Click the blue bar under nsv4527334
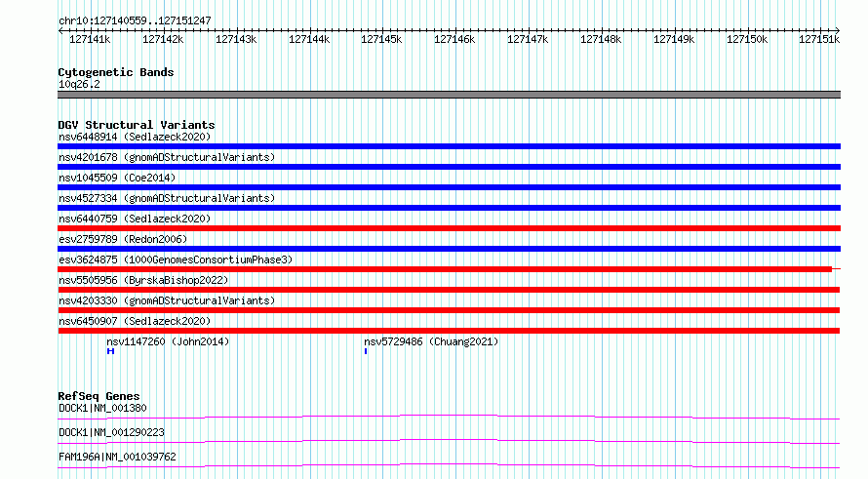 click(x=449, y=208)
